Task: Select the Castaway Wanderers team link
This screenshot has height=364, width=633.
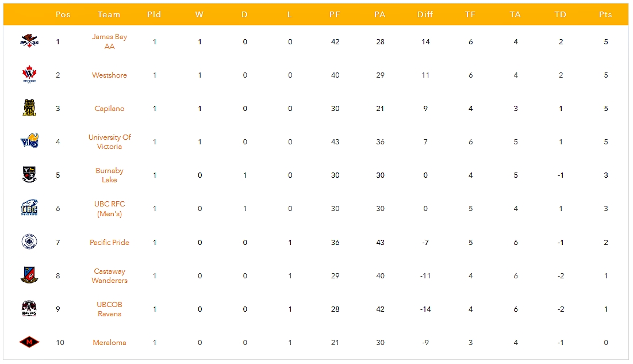Action: pos(109,276)
